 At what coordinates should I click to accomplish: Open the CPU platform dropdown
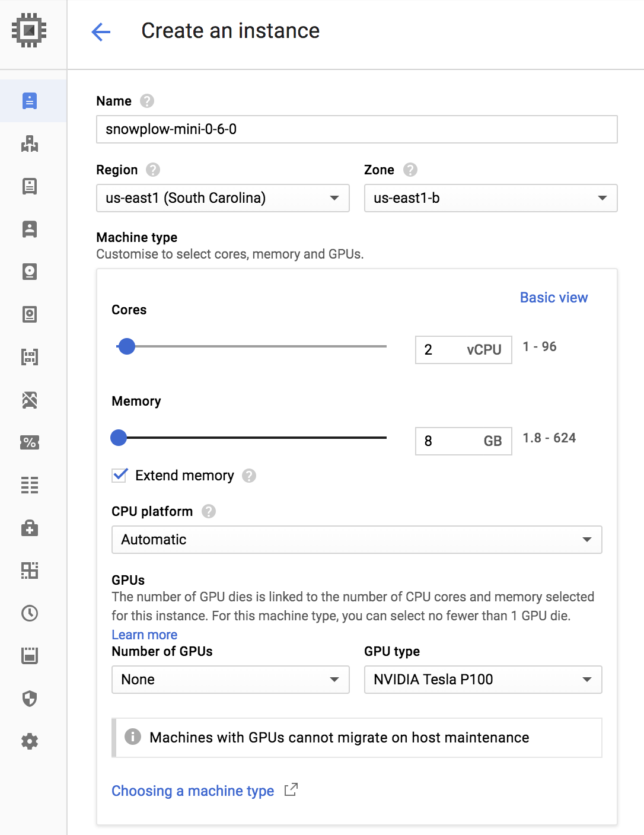point(356,540)
